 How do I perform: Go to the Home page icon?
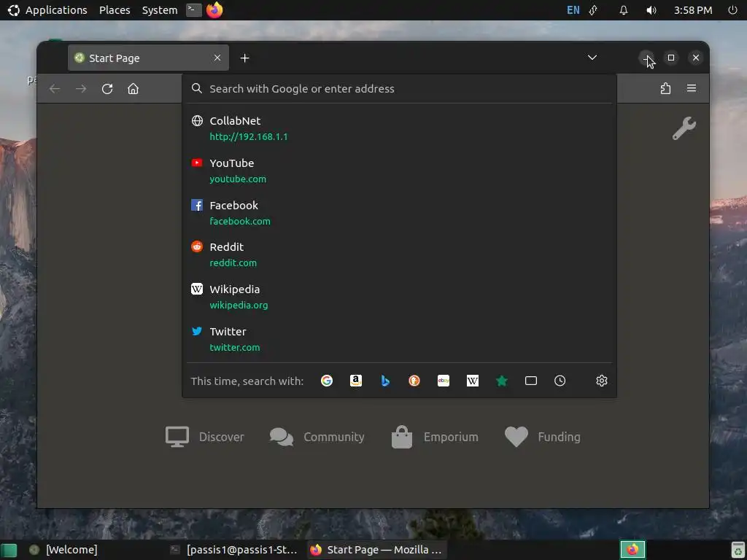[133, 88]
